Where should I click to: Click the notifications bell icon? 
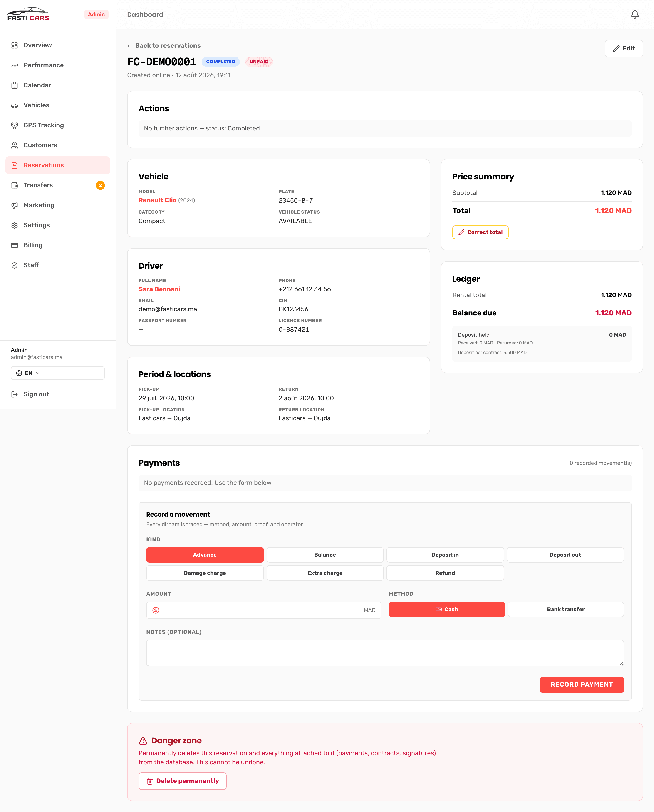click(634, 14)
